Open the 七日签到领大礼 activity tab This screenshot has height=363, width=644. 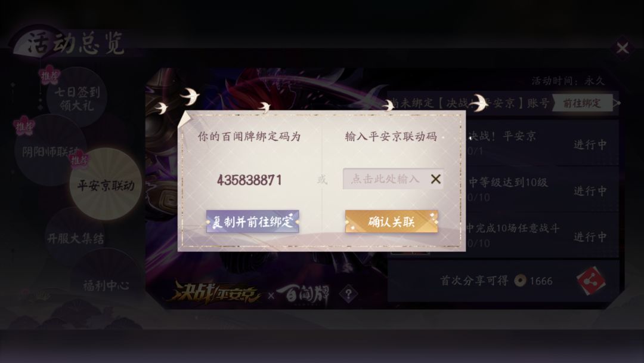click(77, 98)
